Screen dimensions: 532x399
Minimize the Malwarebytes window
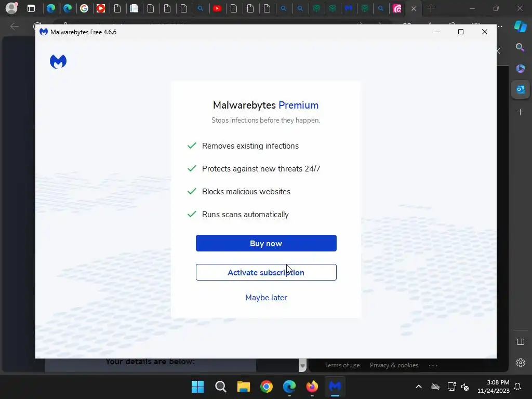(x=437, y=32)
